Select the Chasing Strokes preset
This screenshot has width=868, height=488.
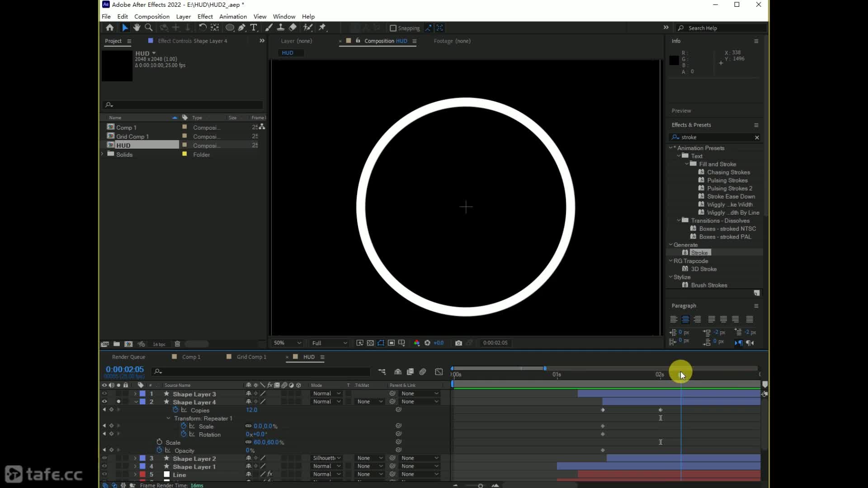coord(728,172)
